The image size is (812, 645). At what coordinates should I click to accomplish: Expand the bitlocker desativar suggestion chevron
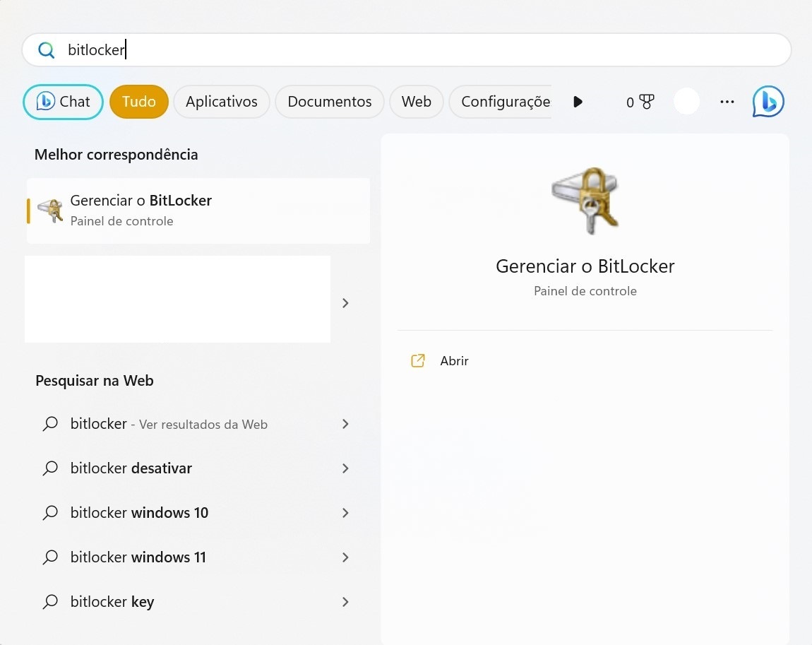pyautogui.click(x=345, y=468)
